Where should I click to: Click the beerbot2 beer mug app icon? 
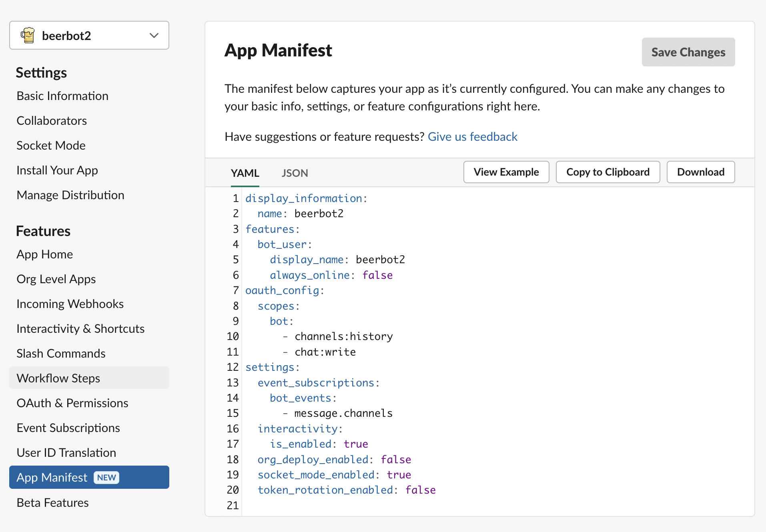pyautogui.click(x=28, y=36)
